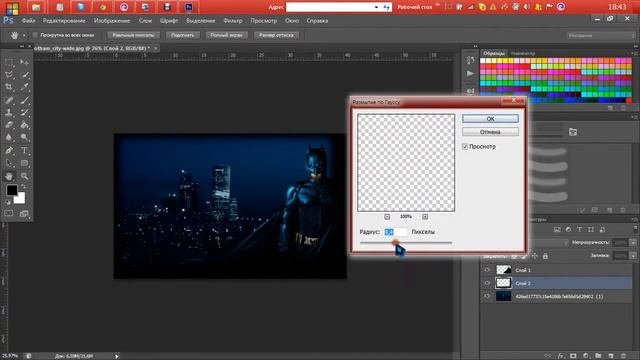The width and height of the screenshot is (640, 360).
Task: Hide layer Слой 1 eye icon
Action: coord(487,270)
